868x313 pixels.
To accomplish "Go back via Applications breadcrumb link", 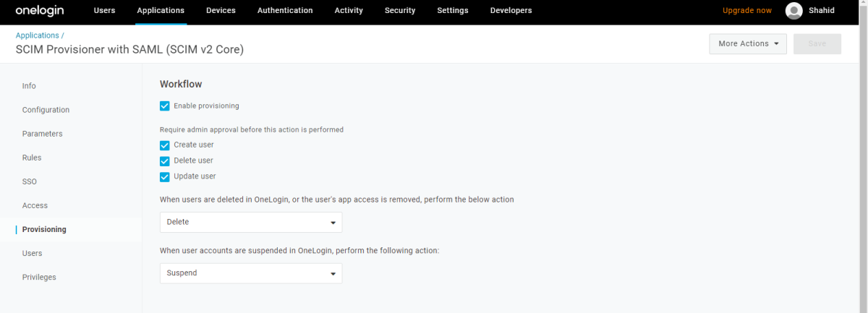I will pyautogui.click(x=37, y=35).
